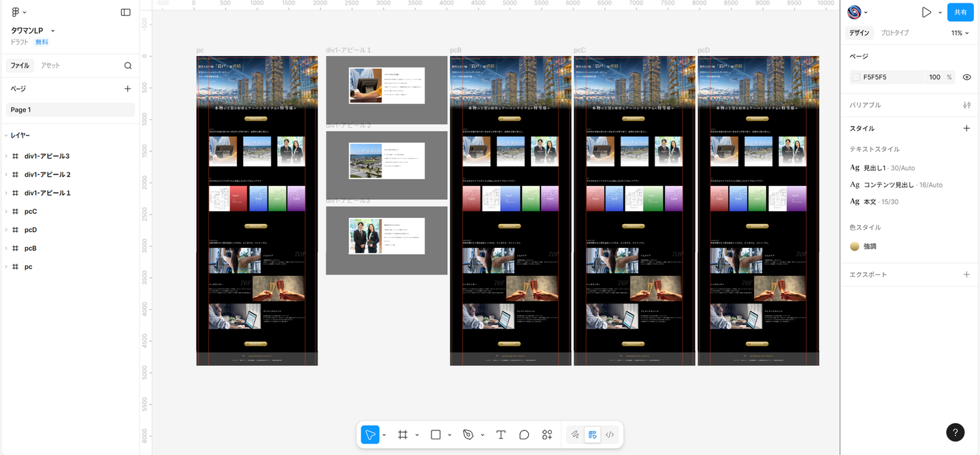Switch to Draw mode toggle
The width and height of the screenshot is (980, 455).
pos(575,435)
